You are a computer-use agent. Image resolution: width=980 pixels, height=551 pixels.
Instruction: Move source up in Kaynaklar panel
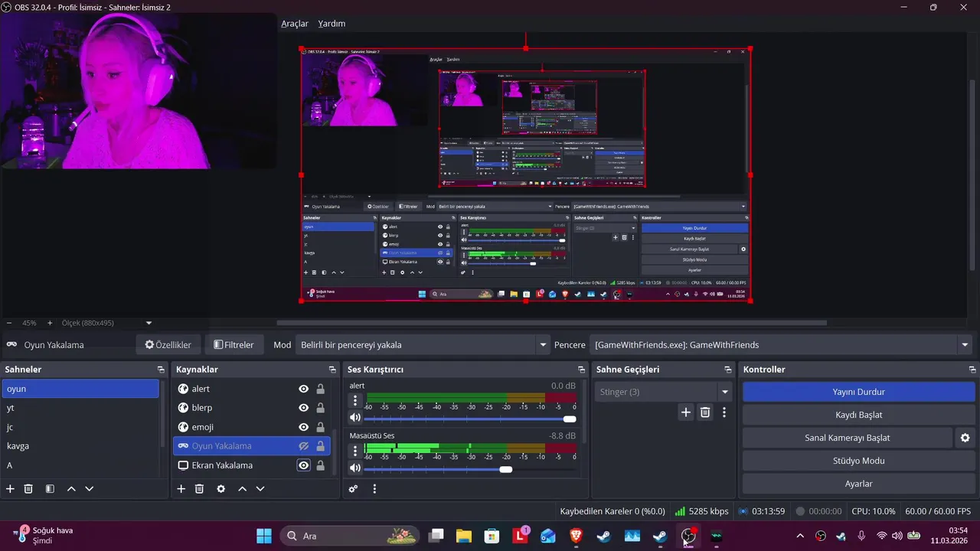[x=242, y=488]
